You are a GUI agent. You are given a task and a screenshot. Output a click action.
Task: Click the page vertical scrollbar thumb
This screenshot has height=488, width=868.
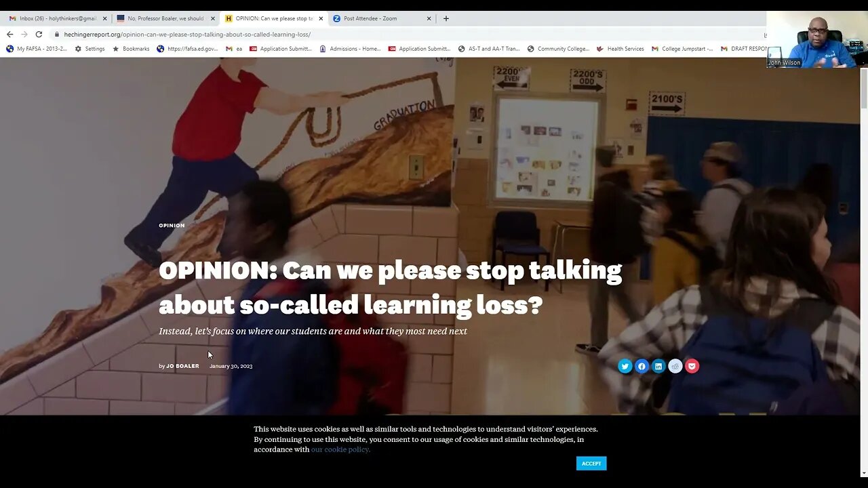coord(863,88)
